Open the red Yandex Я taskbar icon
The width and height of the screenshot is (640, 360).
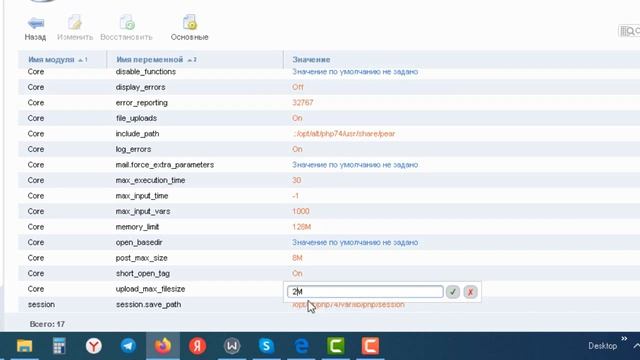click(198, 346)
